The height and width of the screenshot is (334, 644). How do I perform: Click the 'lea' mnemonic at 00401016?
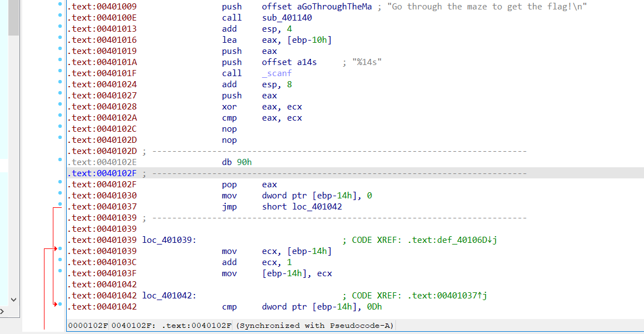point(229,40)
